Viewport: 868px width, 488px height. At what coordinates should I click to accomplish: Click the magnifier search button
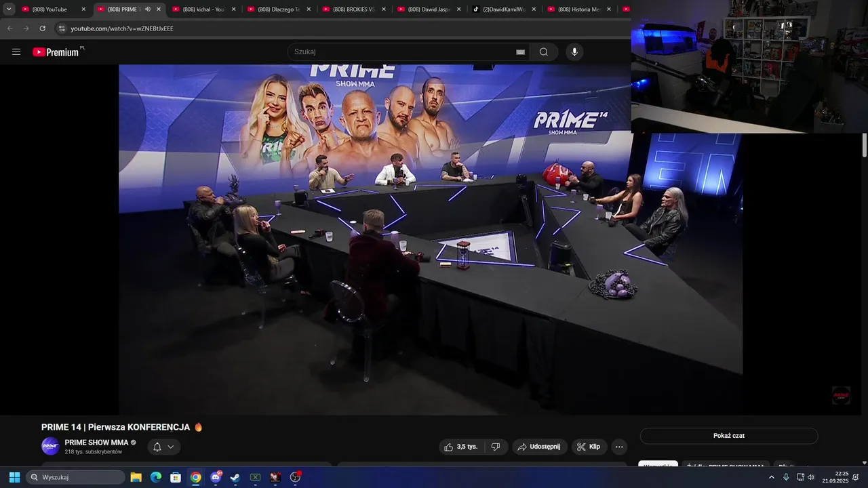(544, 52)
